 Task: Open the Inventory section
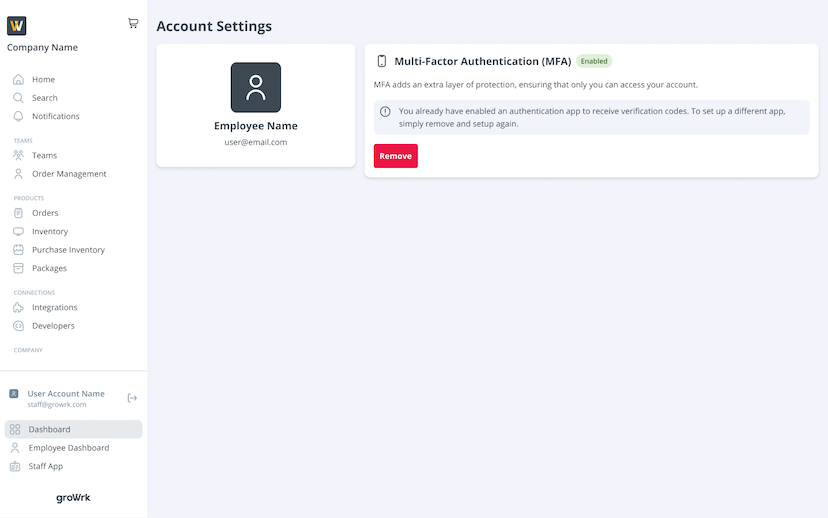(x=50, y=231)
